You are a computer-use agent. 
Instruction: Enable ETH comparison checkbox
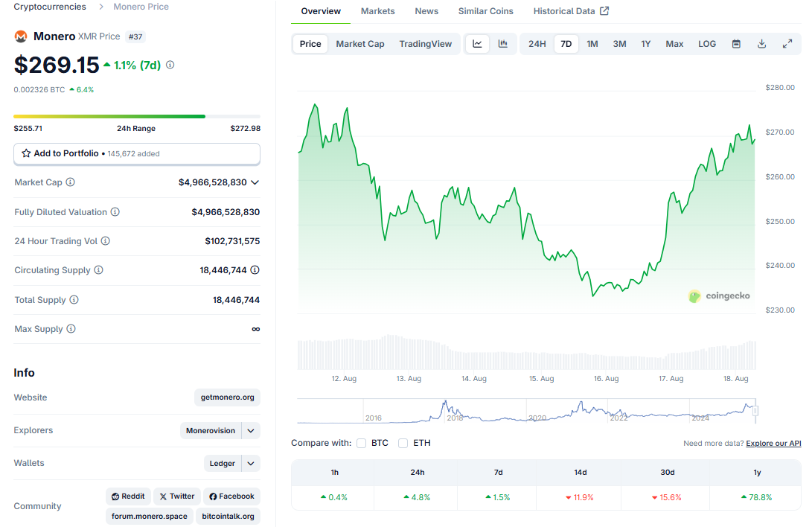point(403,443)
